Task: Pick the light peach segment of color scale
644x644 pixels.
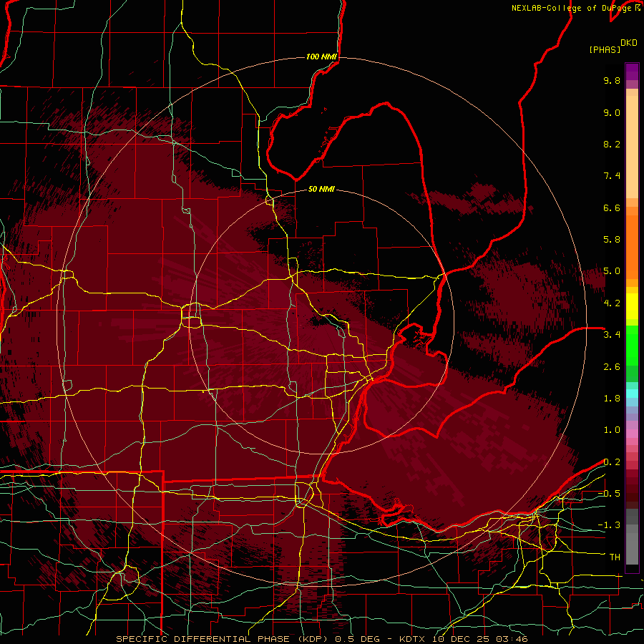Action: click(632, 148)
